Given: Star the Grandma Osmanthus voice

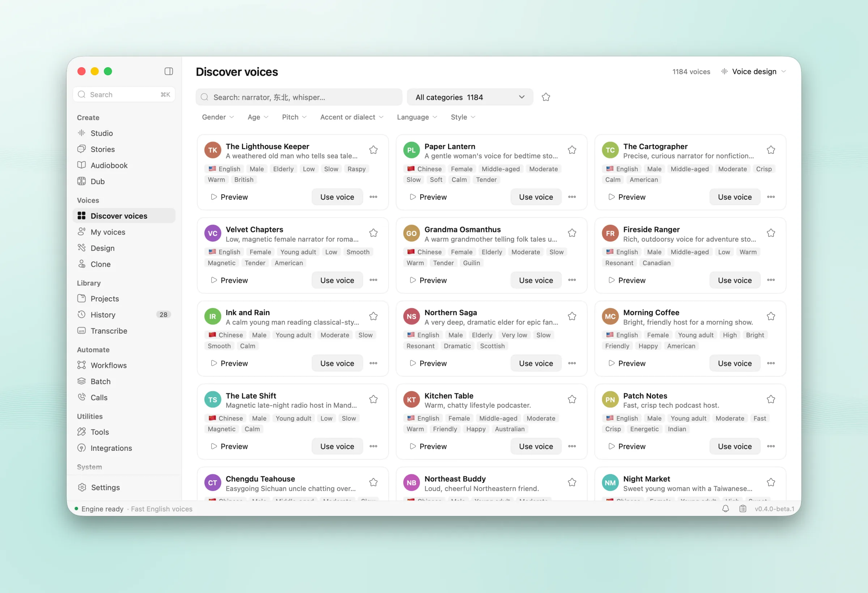Looking at the screenshot, I should (572, 233).
